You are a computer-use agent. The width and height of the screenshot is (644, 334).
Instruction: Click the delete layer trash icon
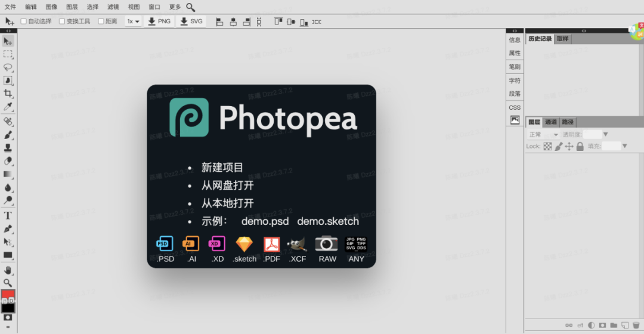636,325
